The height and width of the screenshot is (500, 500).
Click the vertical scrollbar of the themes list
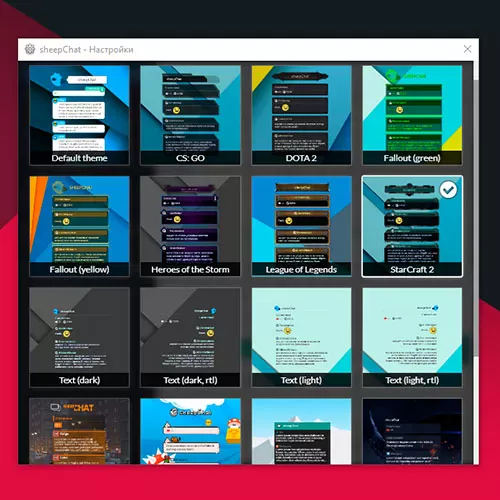point(476,218)
